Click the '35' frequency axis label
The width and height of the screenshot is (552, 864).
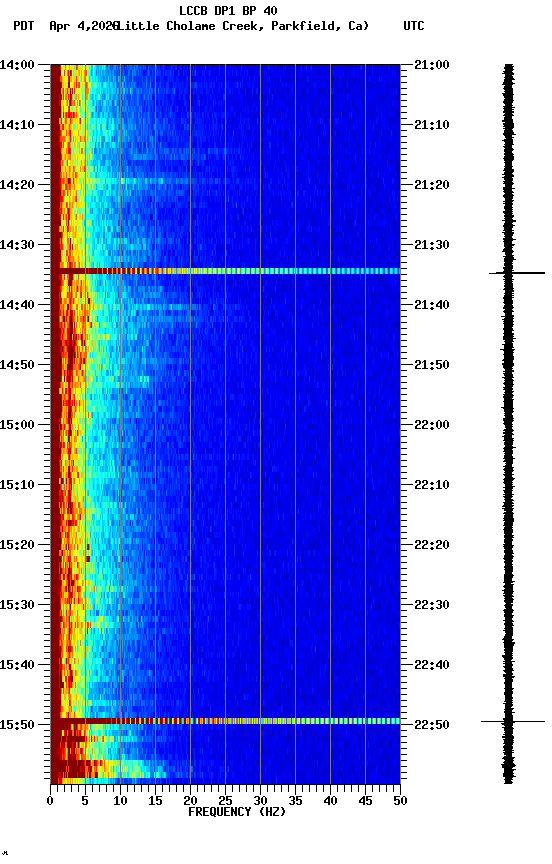pyautogui.click(x=295, y=801)
